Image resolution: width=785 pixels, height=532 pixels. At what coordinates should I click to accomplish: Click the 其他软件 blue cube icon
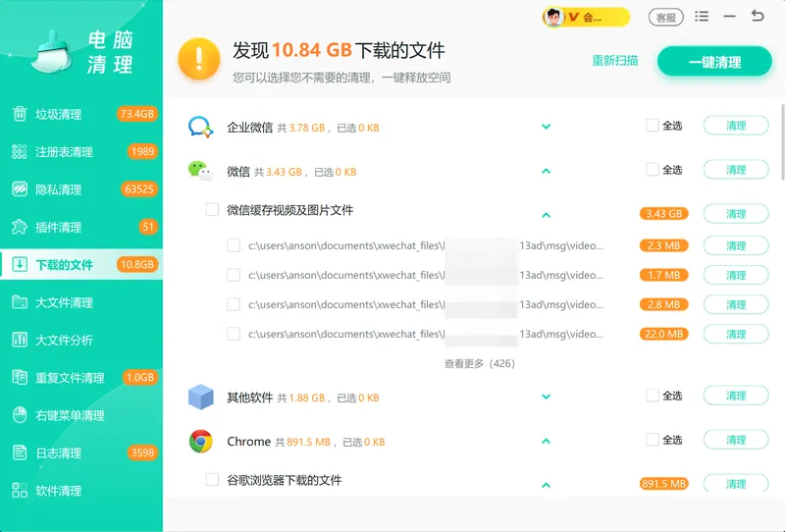coord(200,397)
